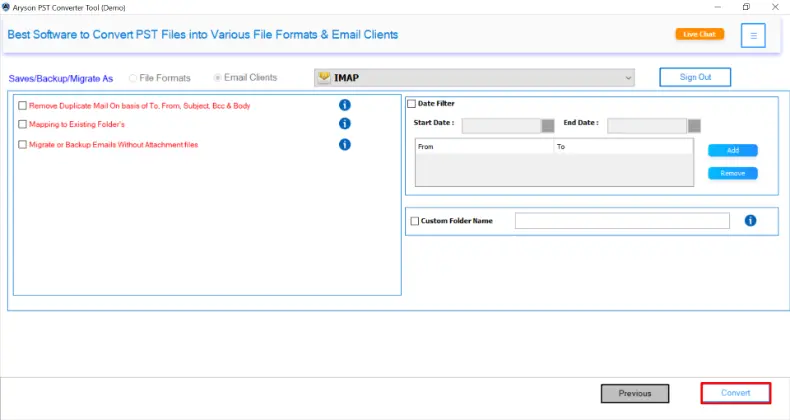Screen dimensions: 790x420
Task: Open Live Chat support
Action: (699, 34)
